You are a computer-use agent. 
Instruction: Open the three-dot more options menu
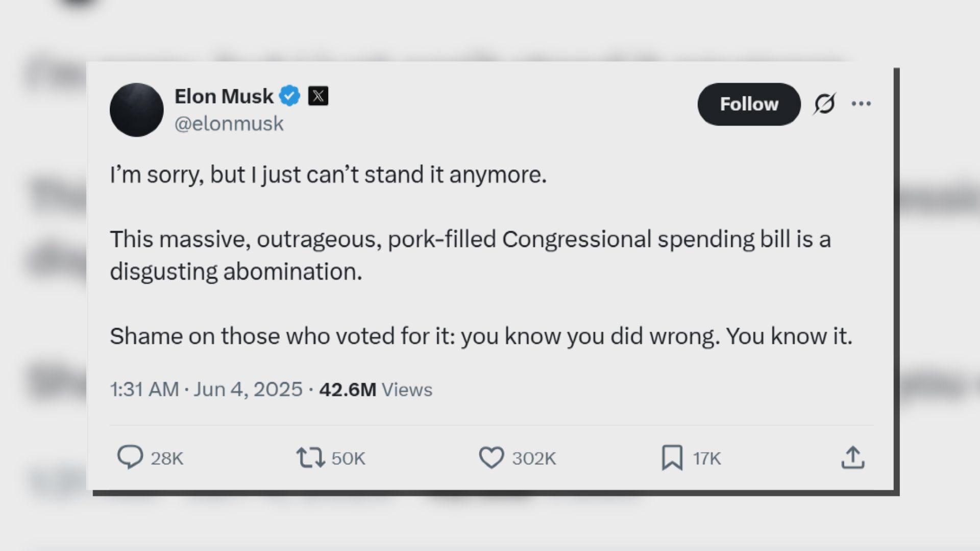coord(861,104)
